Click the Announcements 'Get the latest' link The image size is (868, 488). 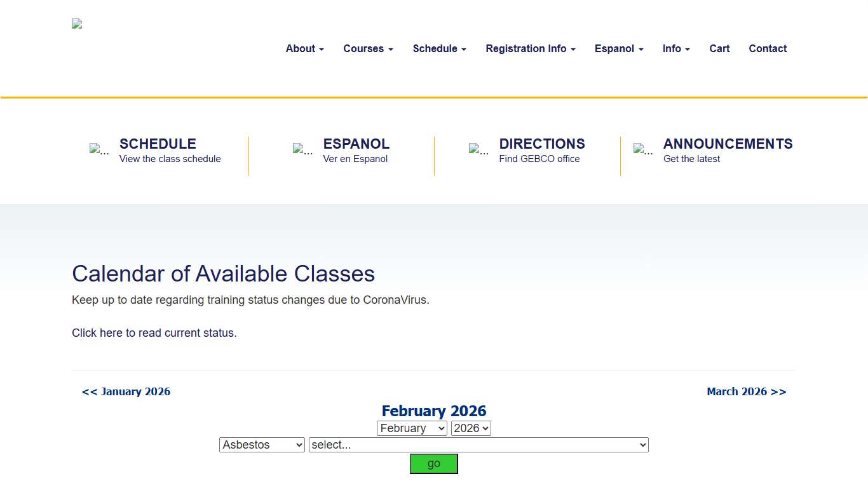tap(691, 159)
